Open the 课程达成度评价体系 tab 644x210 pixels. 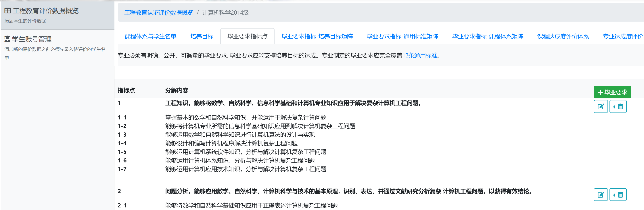(x=563, y=37)
